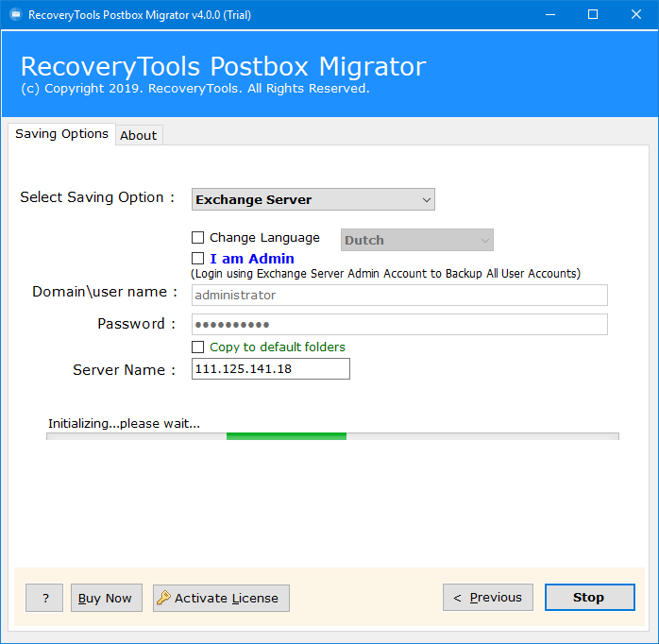The image size is (659, 644).
Task: Click the 'Initializing...please wait...' status text
Action: 124,423
